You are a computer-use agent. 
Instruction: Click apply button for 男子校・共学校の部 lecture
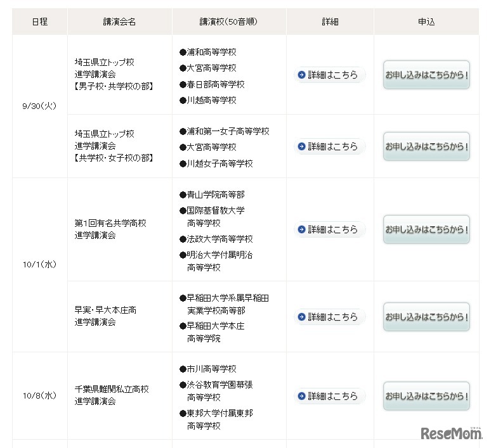pos(426,75)
